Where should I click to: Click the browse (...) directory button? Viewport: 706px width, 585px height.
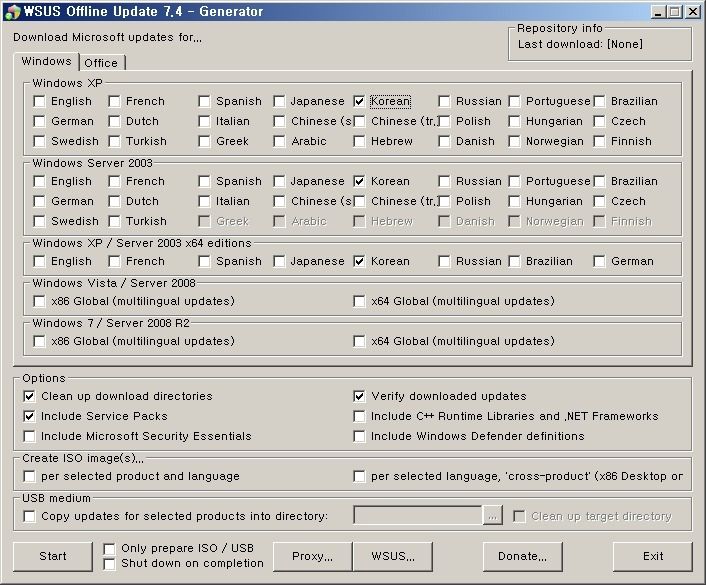point(493,516)
